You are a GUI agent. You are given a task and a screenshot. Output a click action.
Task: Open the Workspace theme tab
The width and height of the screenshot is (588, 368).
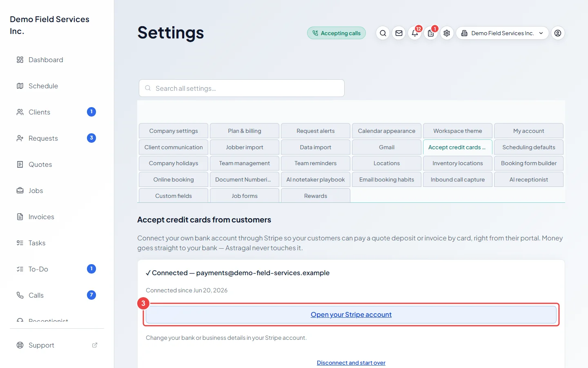[458, 131]
